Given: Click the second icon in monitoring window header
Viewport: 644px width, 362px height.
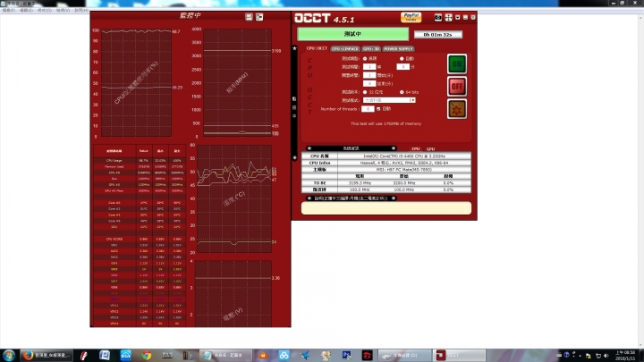Looking at the screenshot, I should (259, 17).
